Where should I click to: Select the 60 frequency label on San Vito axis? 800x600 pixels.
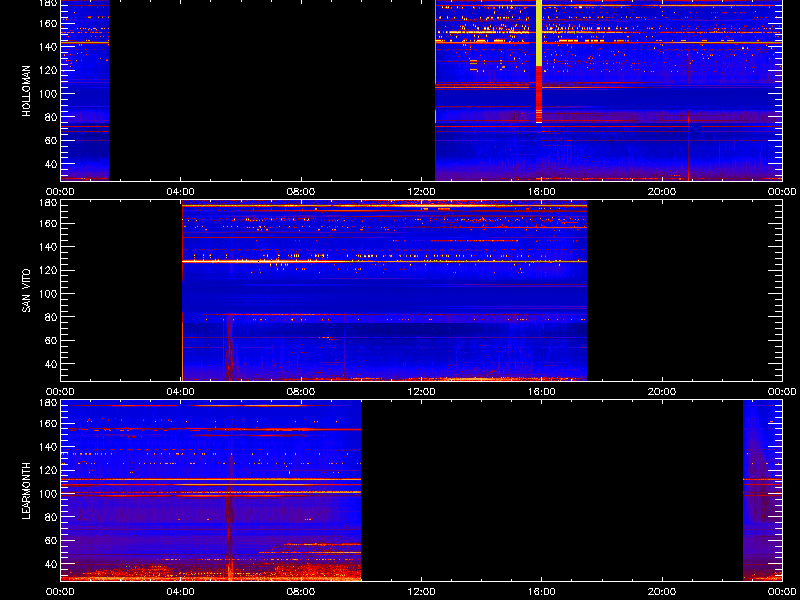tap(51, 340)
